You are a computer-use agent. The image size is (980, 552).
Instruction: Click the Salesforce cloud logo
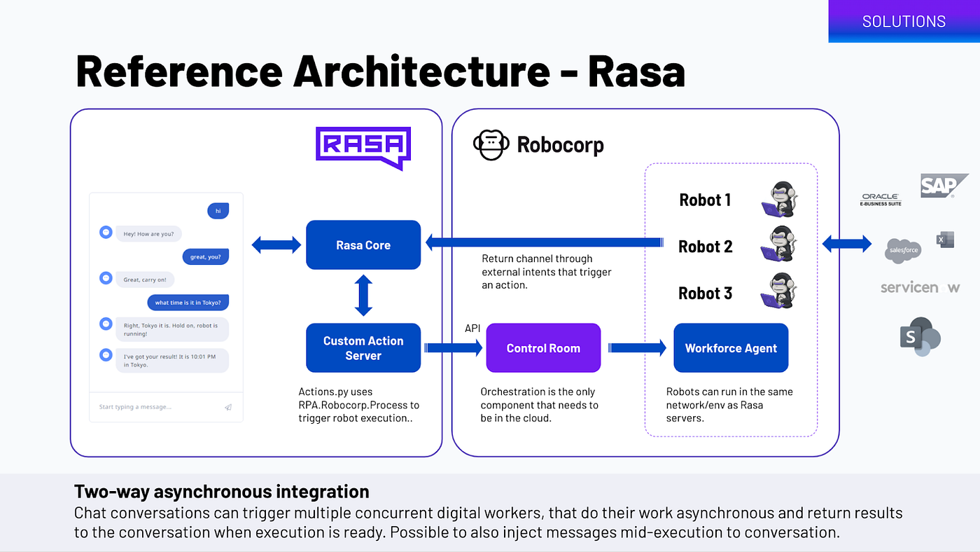pos(903,250)
